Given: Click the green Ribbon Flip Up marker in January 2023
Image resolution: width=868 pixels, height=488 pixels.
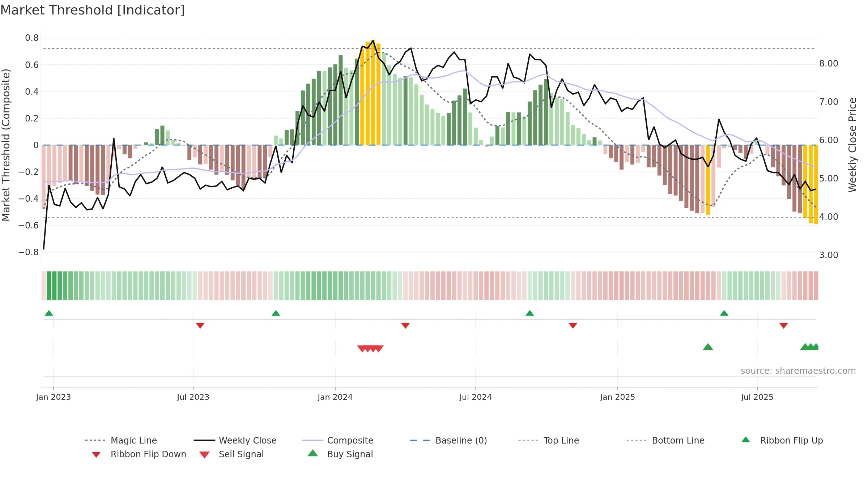Looking at the screenshot, I should (x=49, y=313).
